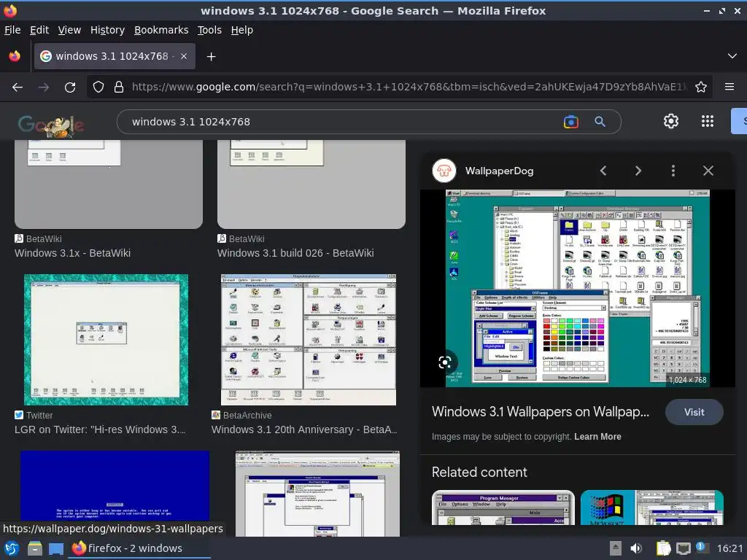Open the tracking protection shield icon

pyautogui.click(x=98, y=87)
